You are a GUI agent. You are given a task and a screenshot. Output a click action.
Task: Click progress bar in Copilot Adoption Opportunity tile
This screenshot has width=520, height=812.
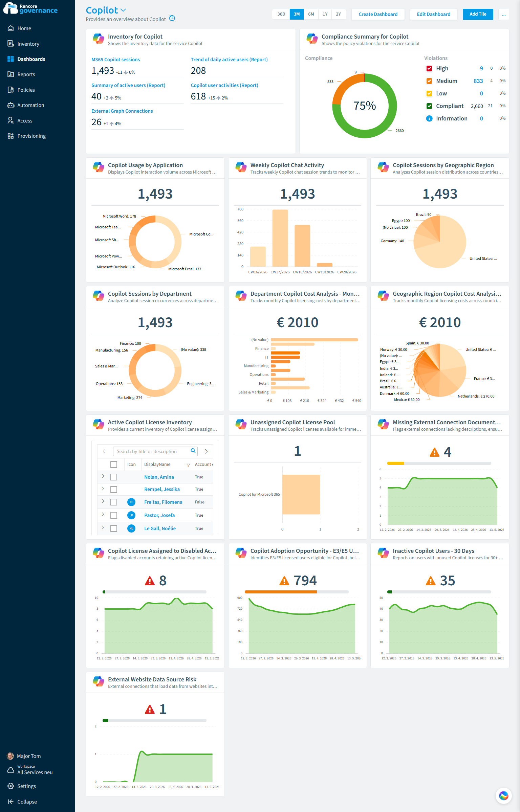click(297, 592)
